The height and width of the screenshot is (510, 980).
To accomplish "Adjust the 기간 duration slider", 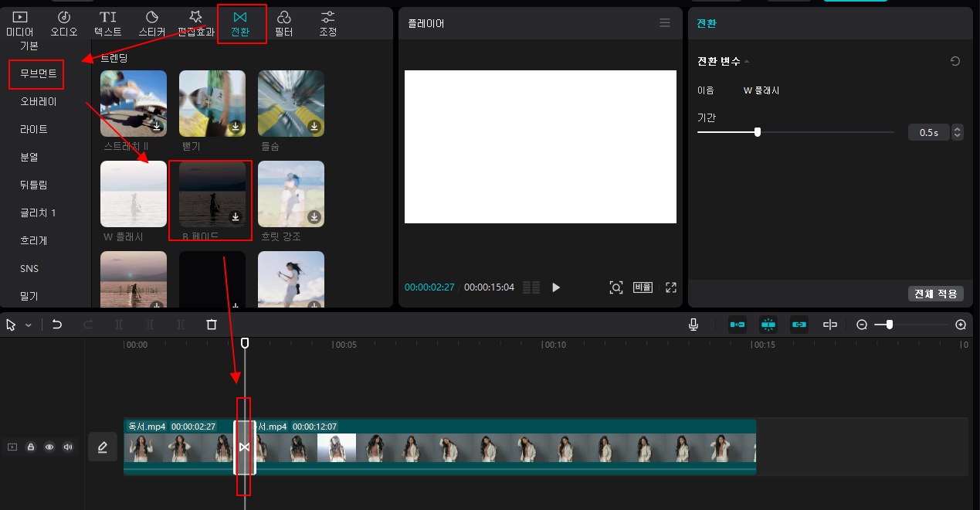I will click(x=795, y=132).
